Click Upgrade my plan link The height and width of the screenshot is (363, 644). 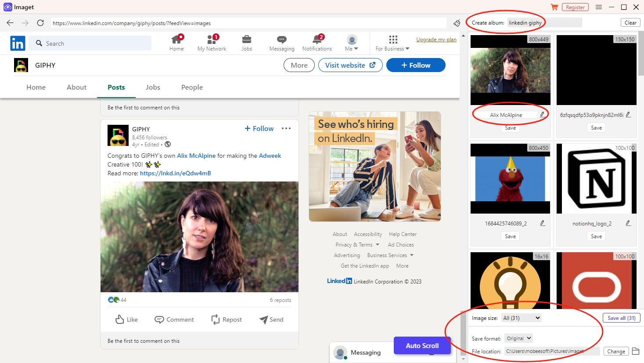(436, 39)
